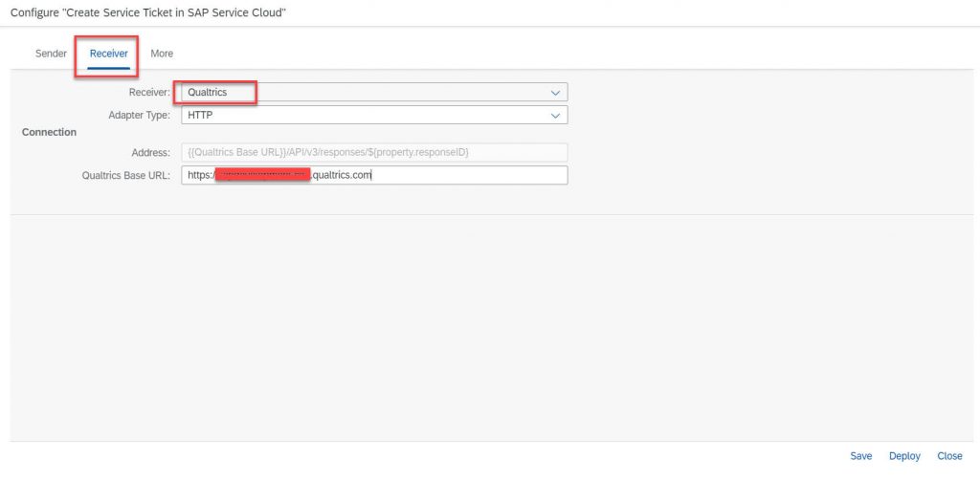Viewport: 980px width, 480px height.
Task: Click the "Qualtrics Base URL:" field label
Action: [x=125, y=175]
